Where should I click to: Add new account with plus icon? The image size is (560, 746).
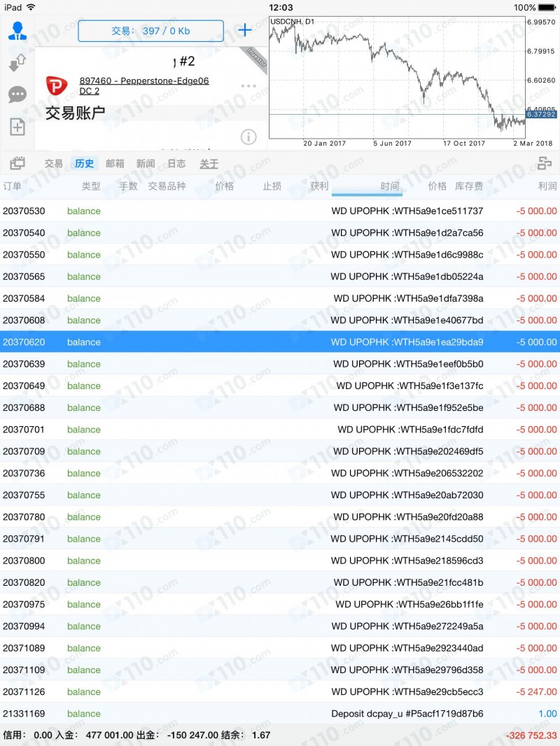[245, 31]
